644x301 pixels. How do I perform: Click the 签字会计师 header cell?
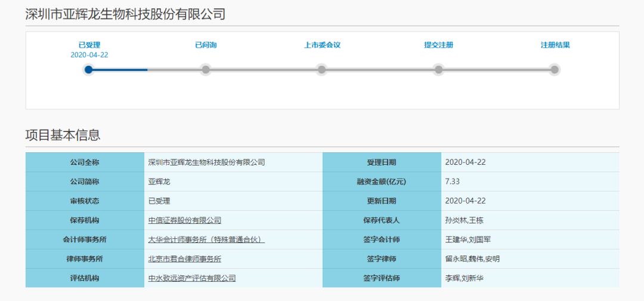(382, 239)
